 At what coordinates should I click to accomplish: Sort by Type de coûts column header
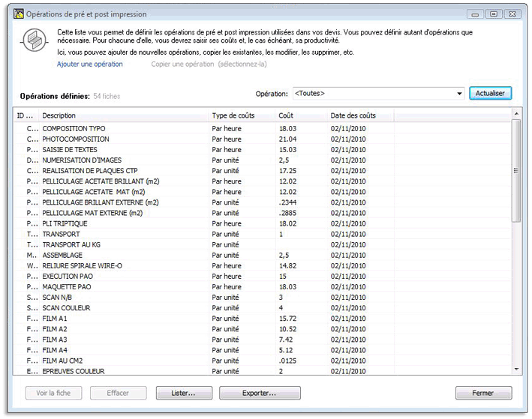click(242, 115)
